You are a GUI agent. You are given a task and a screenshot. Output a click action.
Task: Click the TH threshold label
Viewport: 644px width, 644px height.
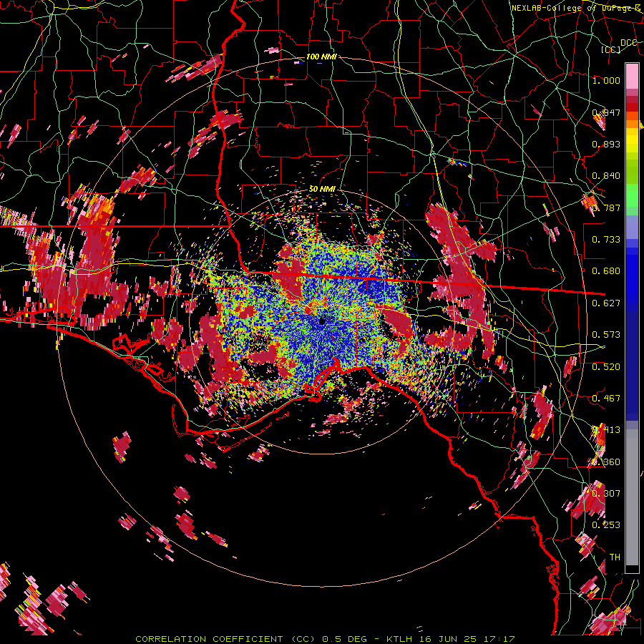tap(615, 557)
